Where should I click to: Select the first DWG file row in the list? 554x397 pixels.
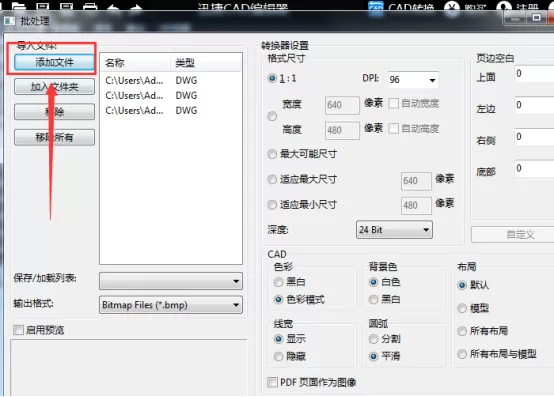(x=171, y=81)
